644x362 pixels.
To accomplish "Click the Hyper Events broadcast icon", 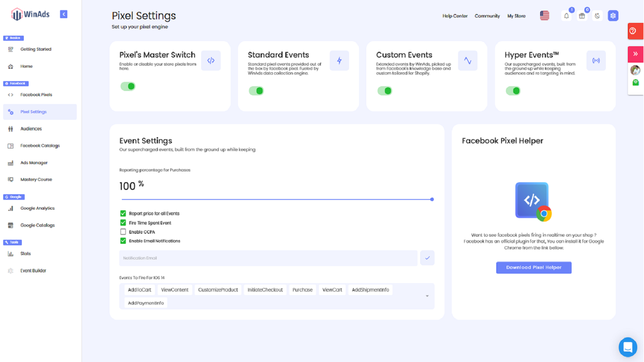I will [596, 61].
